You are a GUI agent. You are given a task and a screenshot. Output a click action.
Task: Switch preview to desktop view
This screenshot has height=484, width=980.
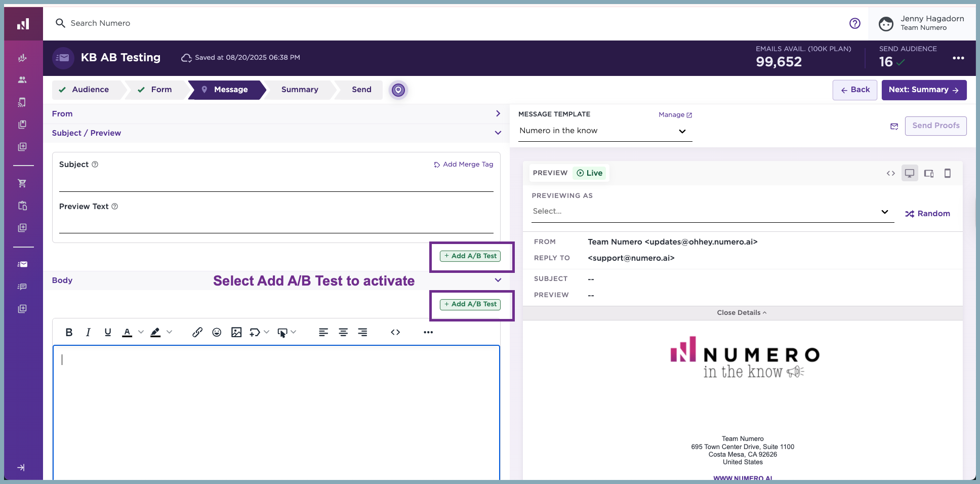tap(910, 173)
